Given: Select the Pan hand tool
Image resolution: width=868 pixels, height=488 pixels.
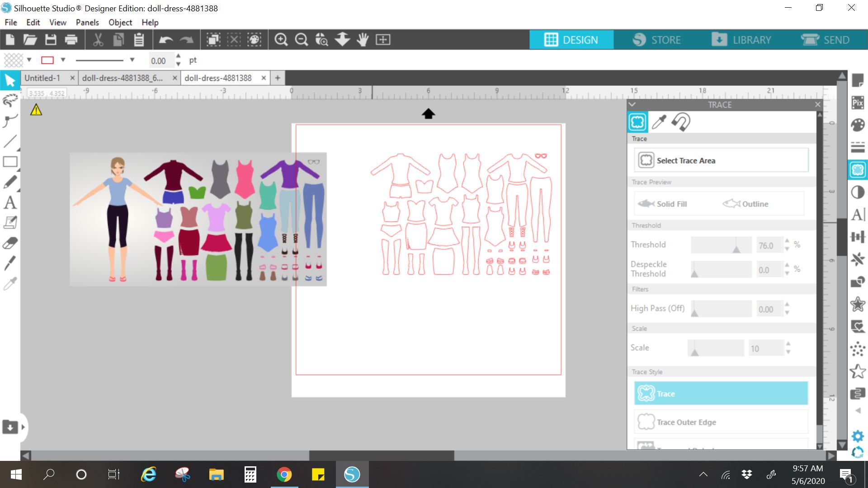Looking at the screenshot, I should [x=363, y=40].
